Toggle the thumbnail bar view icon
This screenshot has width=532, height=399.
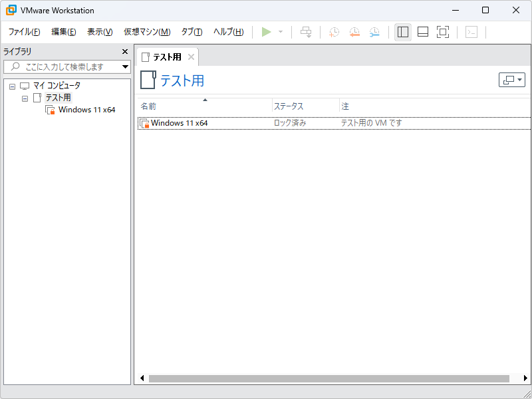click(x=423, y=32)
